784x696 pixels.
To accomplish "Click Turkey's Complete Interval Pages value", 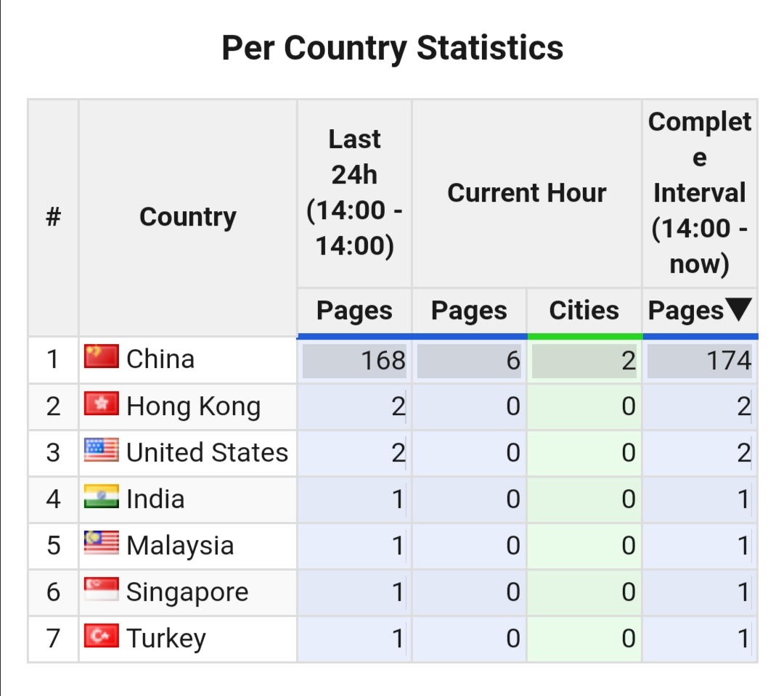I will (x=743, y=639).
